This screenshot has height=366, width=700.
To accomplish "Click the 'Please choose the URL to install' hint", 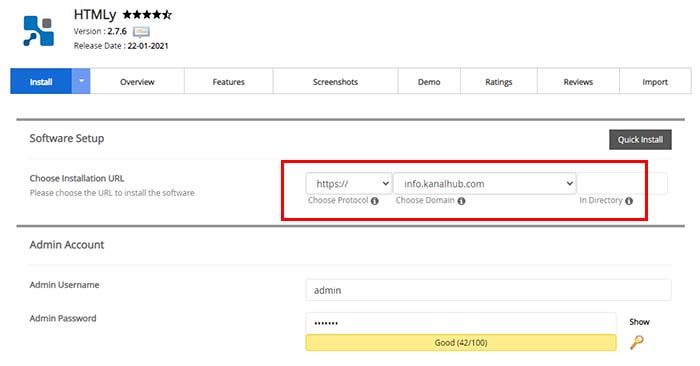I will [x=112, y=193].
